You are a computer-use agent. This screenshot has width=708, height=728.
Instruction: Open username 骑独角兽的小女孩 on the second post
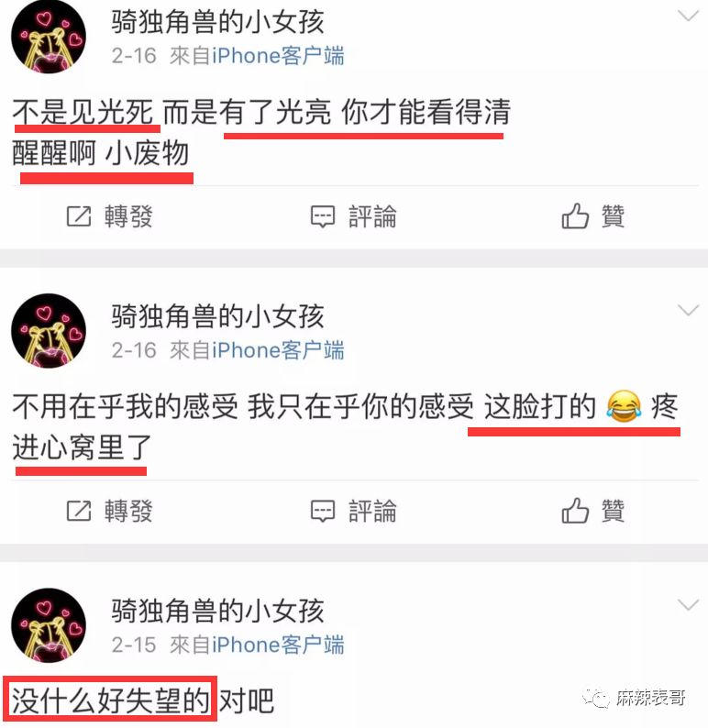217,315
